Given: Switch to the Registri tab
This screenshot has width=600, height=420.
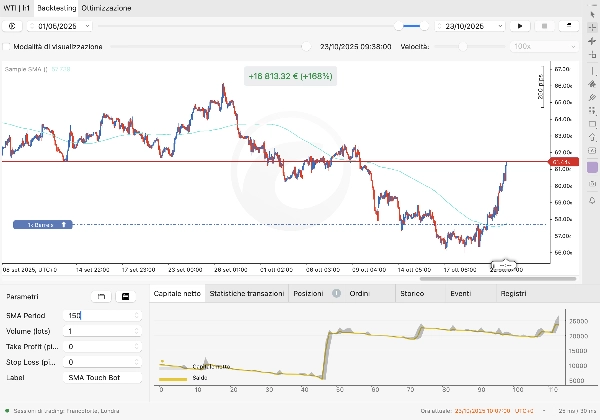Looking at the screenshot, I should (x=513, y=294).
